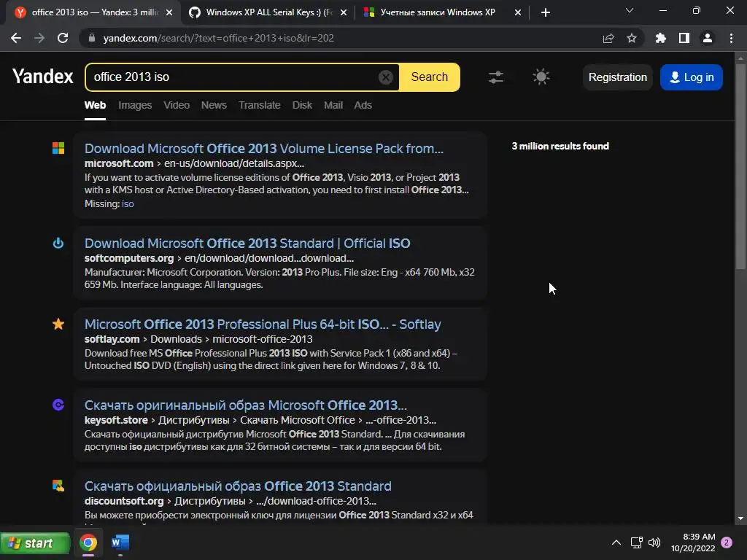This screenshot has height=560, width=747.
Task: Select the Images search tab
Action: click(135, 105)
